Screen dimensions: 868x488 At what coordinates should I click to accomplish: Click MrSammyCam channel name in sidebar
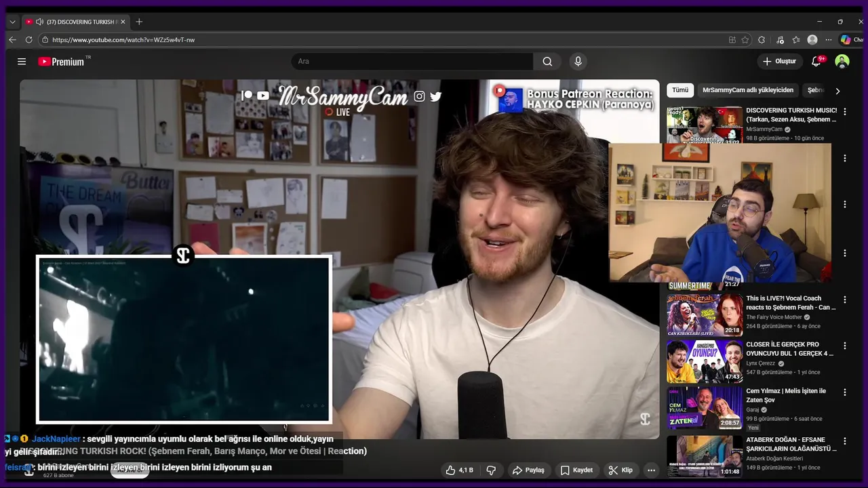click(764, 129)
